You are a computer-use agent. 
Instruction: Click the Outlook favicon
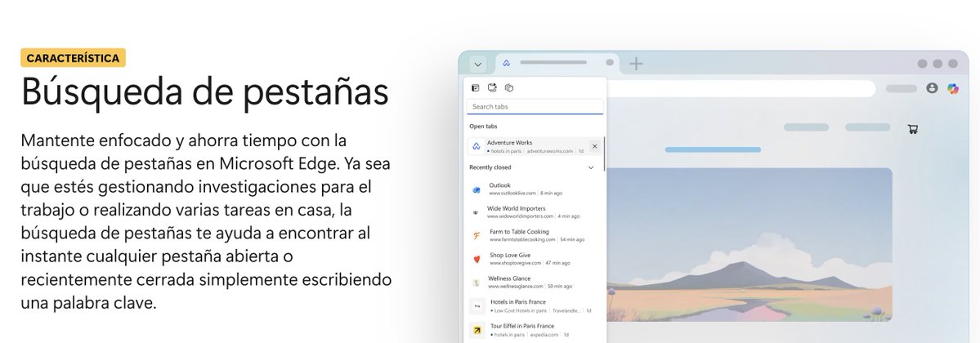477,189
